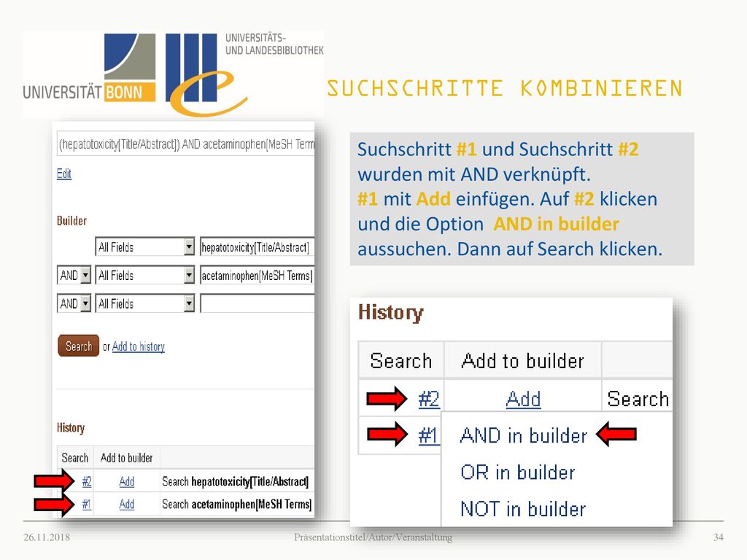Click Add for the acetaminophen history row

127,504
